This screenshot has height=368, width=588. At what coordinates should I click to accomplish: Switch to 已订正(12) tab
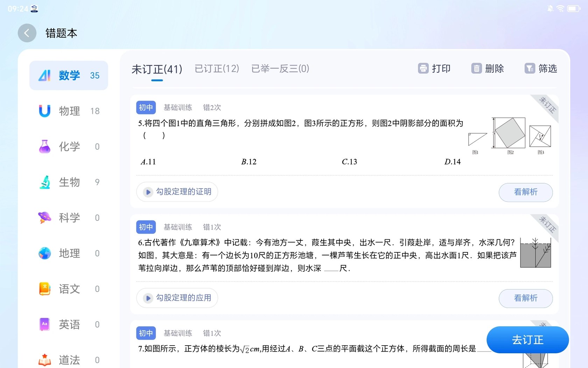pos(217,69)
